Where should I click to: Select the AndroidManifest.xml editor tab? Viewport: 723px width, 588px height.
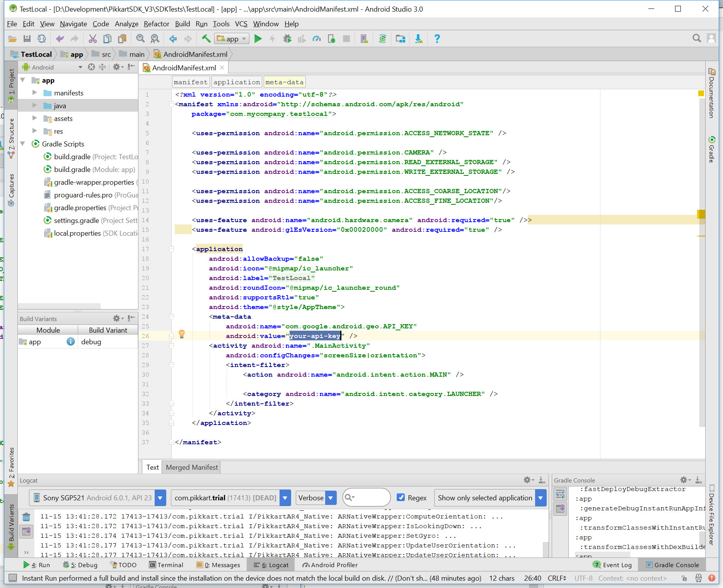[184, 68]
